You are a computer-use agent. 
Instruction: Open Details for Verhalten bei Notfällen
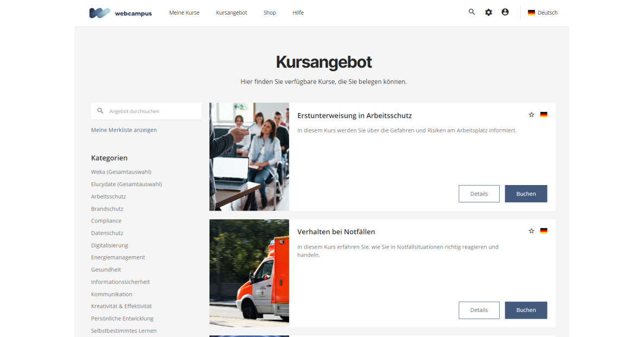click(x=479, y=310)
